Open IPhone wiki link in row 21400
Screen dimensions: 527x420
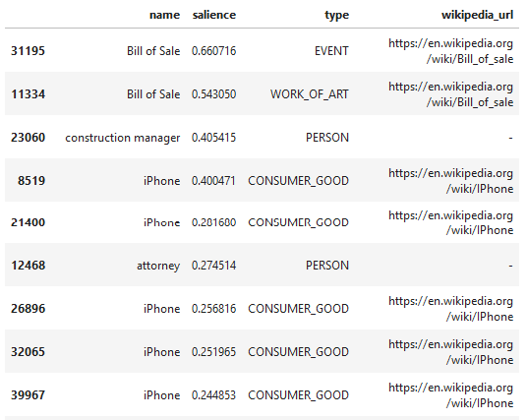451,222
